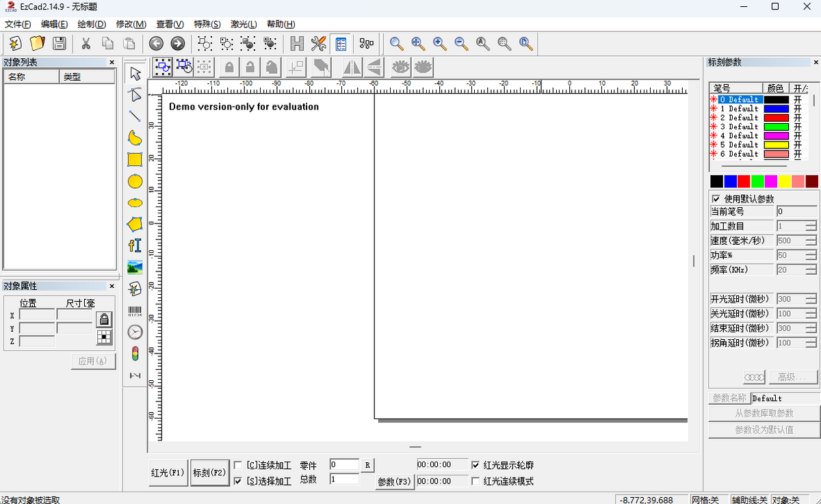
Task: Adjust 结束延时 stepper arrows
Action: coord(811,328)
